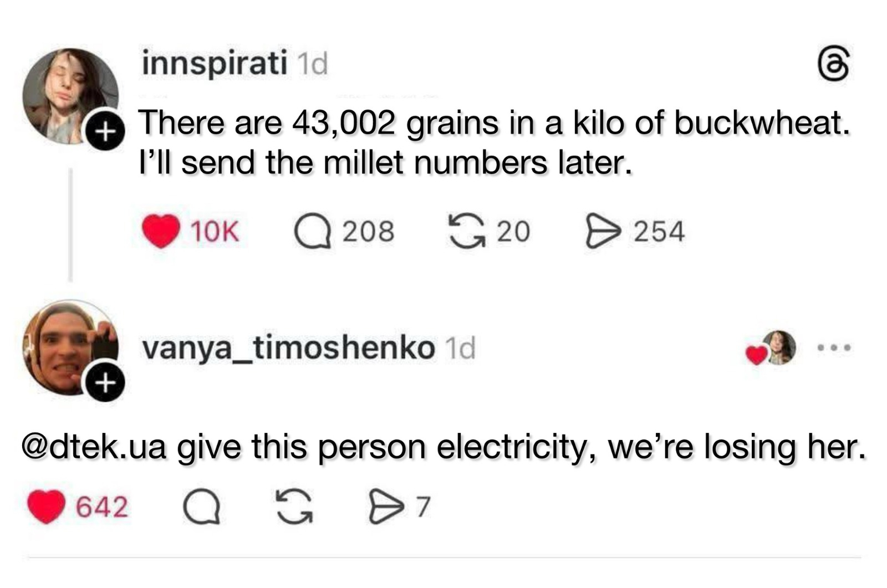This screenshot has height=588, width=887.
Task: Open comments on innspirati's post
Action: 313,231
